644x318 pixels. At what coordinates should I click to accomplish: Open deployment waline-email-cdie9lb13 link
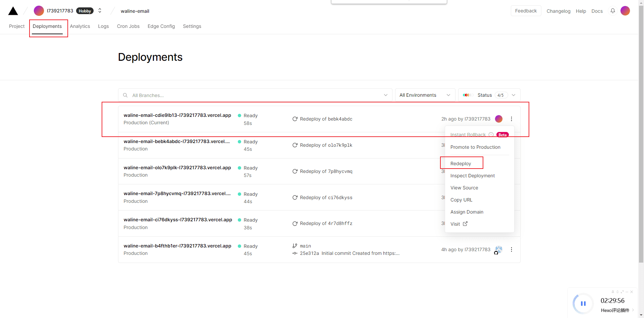[177, 115]
